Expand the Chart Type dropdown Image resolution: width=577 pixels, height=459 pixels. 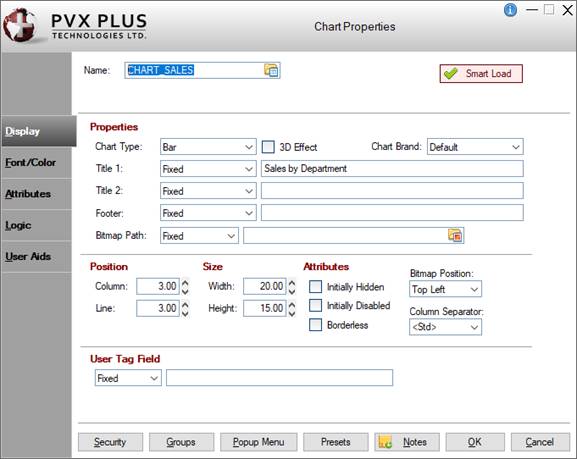[208, 147]
